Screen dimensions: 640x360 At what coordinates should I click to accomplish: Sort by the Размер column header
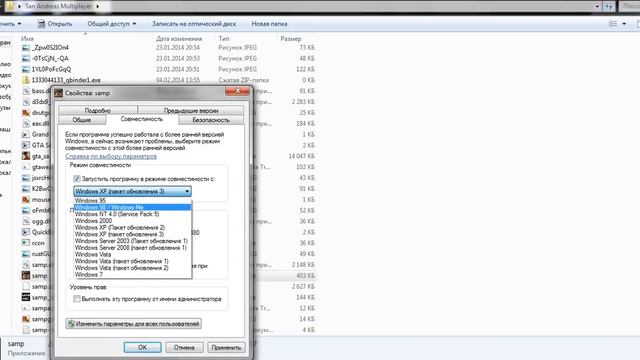tap(291, 38)
